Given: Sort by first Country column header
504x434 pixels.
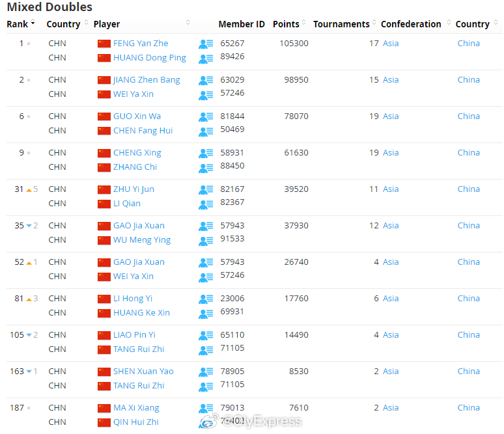Looking at the screenshot, I should pyautogui.click(x=67, y=24).
